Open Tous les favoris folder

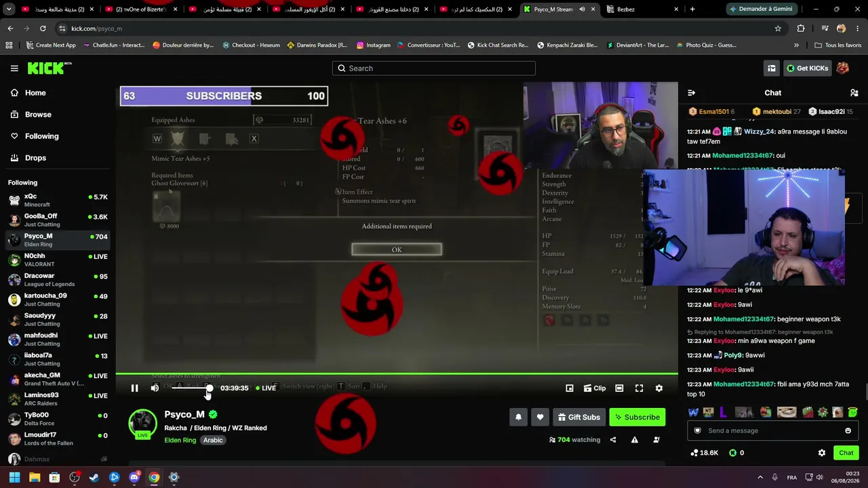point(837,45)
